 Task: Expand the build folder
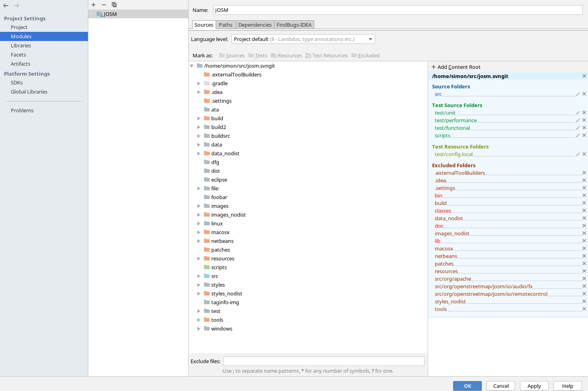pos(199,118)
